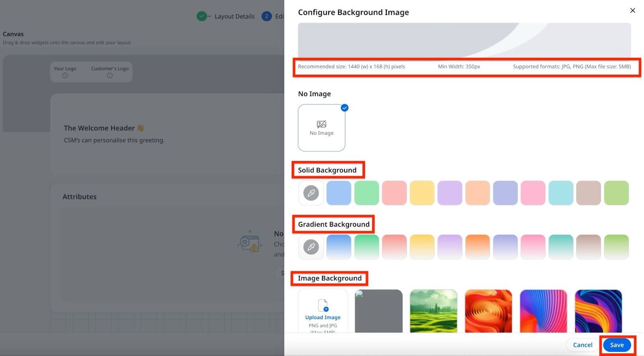
Task: Choose the yellow solid background swatch
Action: click(422, 193)
